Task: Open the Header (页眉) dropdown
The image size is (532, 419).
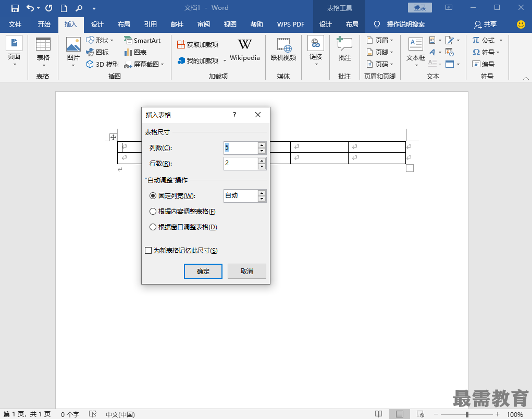Action: click(x=380, y=40)
